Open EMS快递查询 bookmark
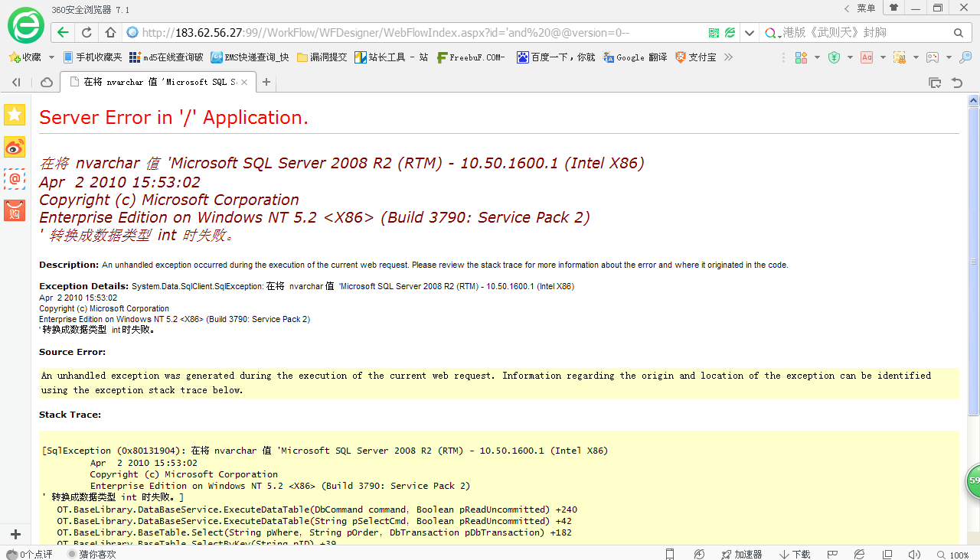Screen dimensions: 980x560 250,57
